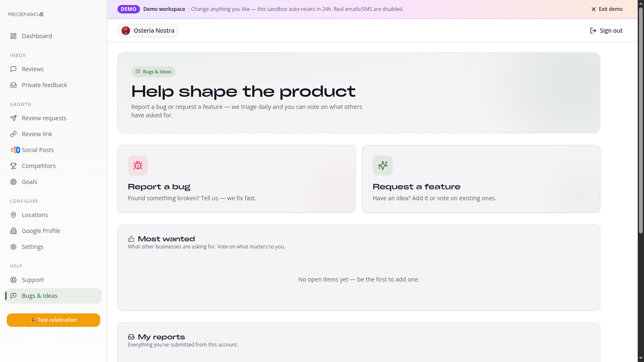
Task: Click the sparkle feature request icon
Action: pos(383,165)
